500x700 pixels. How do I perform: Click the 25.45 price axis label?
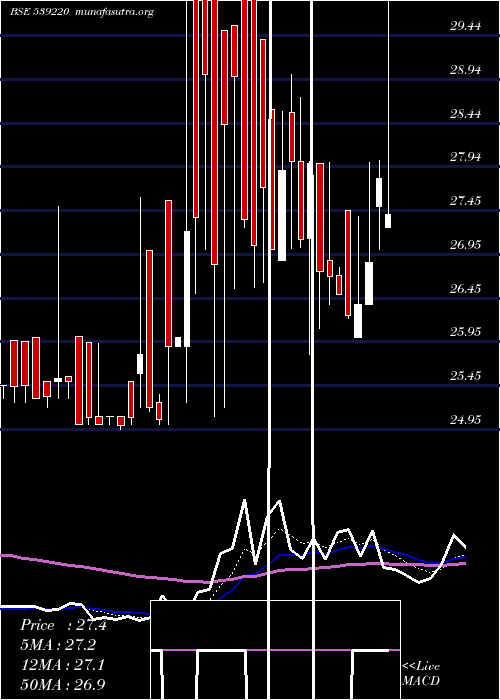pos(465,375)
